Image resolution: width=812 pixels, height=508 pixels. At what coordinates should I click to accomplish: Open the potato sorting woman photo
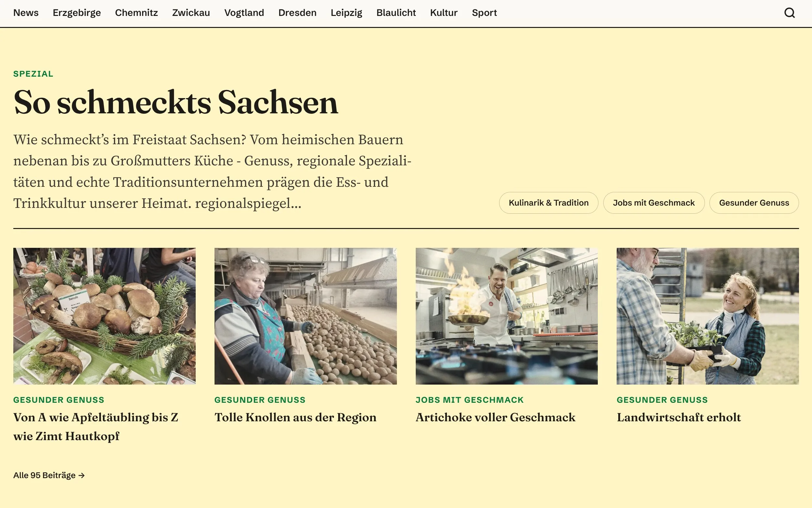tap(305, 316)
